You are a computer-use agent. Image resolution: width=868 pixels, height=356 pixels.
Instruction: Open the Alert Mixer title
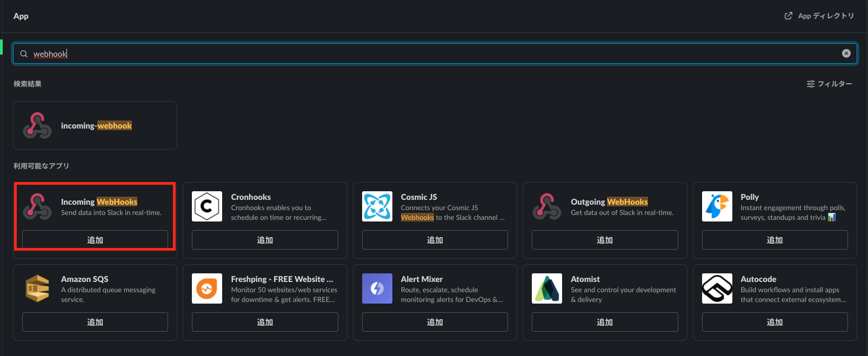click(422, 279)
